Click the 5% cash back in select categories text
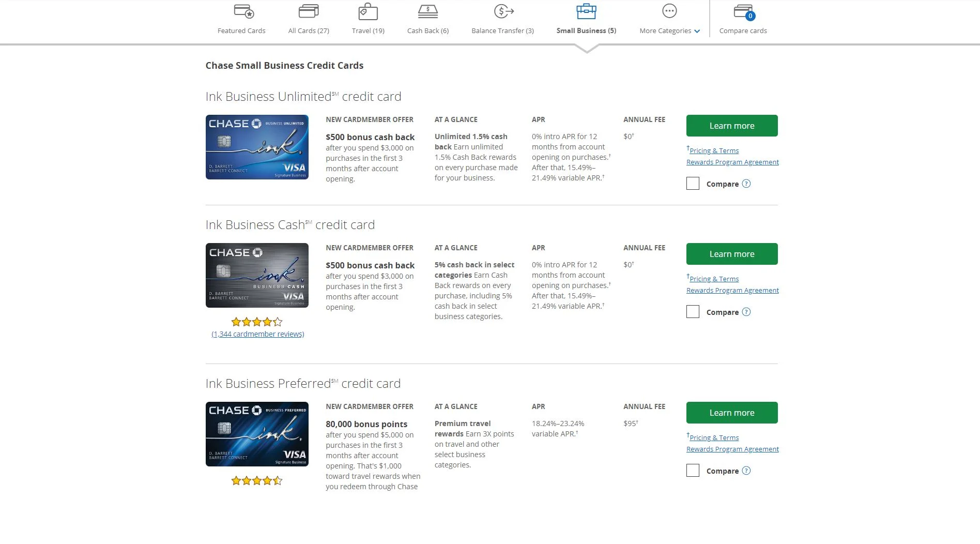Image resolution: width=980 pixels, height=544 pixels. point(474,269)
